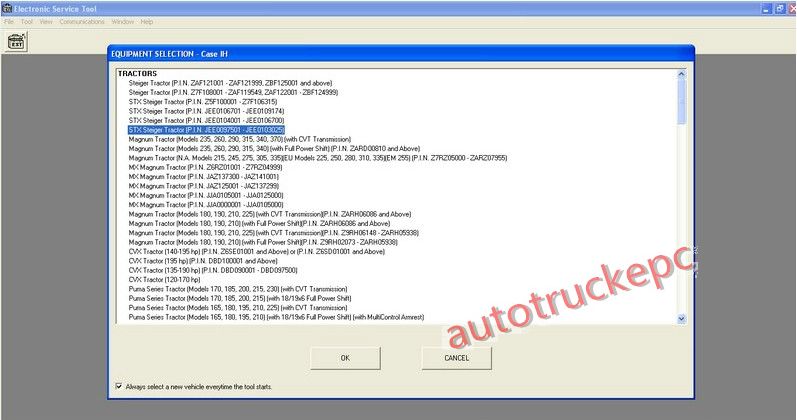Select Magnum 180-210 Full Power Shift Z9RH02073 row
797x420 pixels.
pyautogui.click(x=263, y=242)
